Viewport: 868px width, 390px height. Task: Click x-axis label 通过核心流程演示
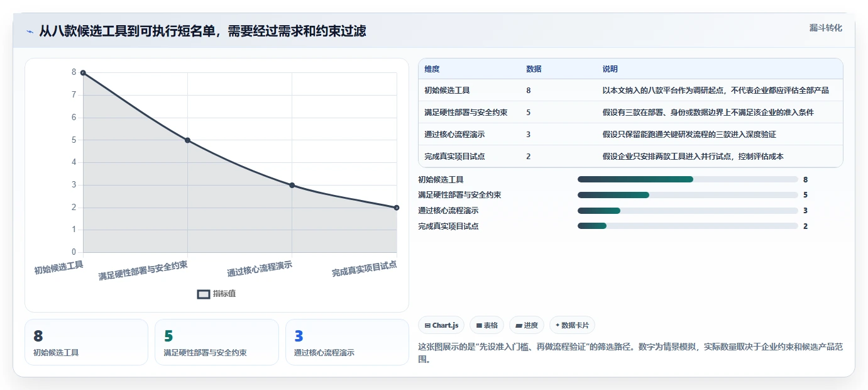click(x=260, y=269)
